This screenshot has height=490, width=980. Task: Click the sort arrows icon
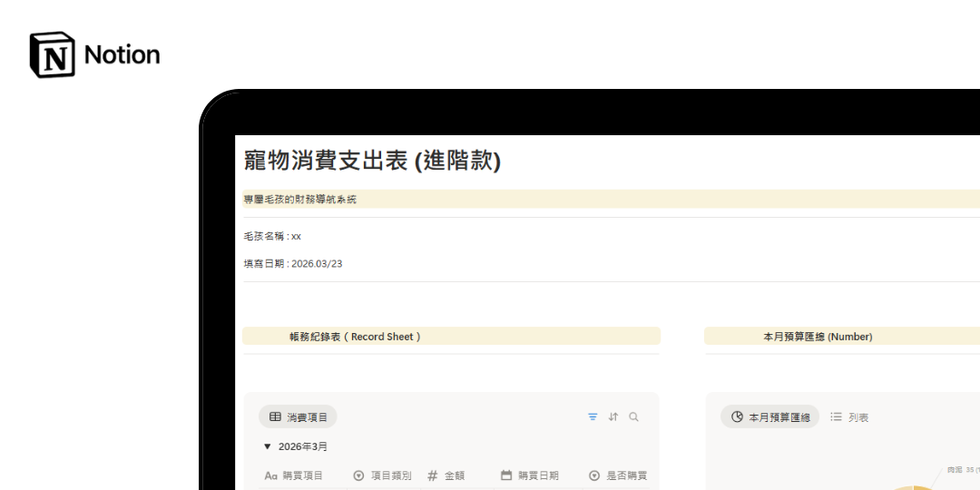tap(613, 417)
